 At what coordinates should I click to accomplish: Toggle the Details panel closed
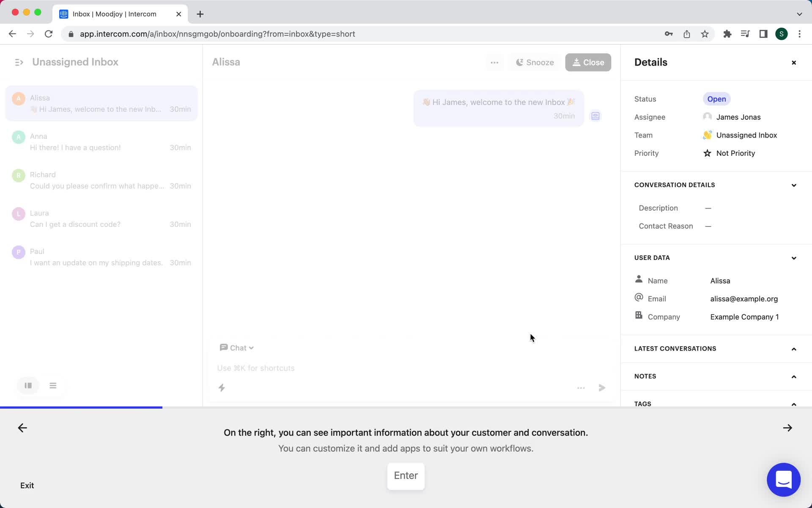click(x=794, y=63)
